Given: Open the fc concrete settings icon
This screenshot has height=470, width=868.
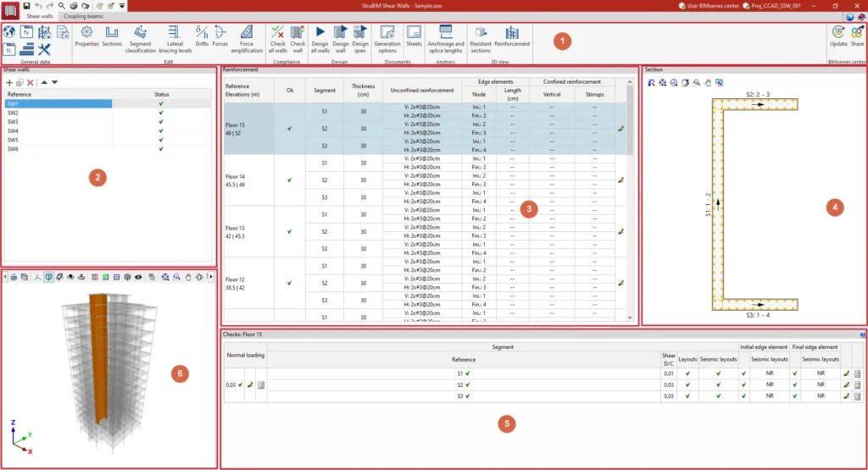Looking at the screenshot, I should point(8,50).
